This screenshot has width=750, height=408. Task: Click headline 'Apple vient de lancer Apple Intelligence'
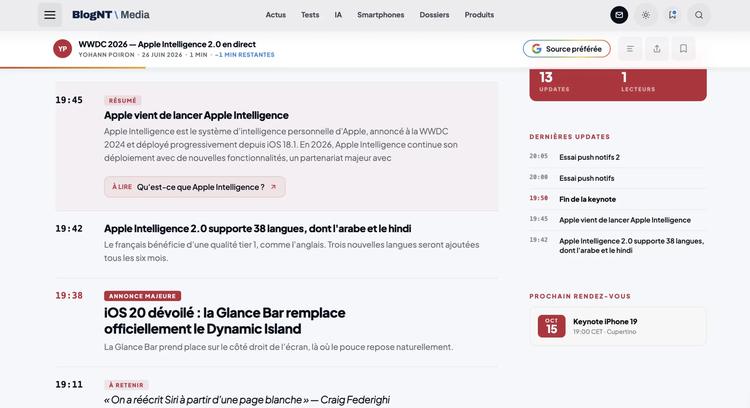(x=196, y=115)
